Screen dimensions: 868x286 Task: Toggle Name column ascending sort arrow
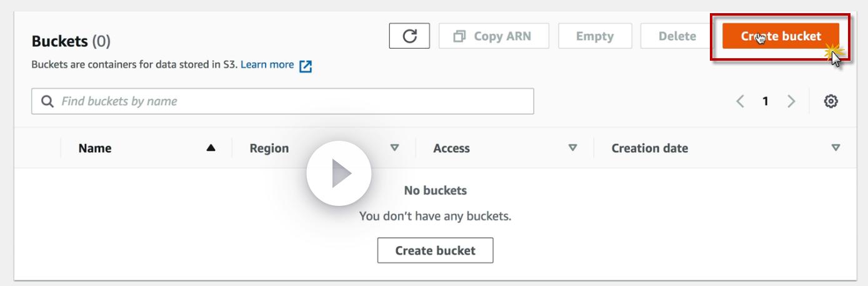coord(211,148)
